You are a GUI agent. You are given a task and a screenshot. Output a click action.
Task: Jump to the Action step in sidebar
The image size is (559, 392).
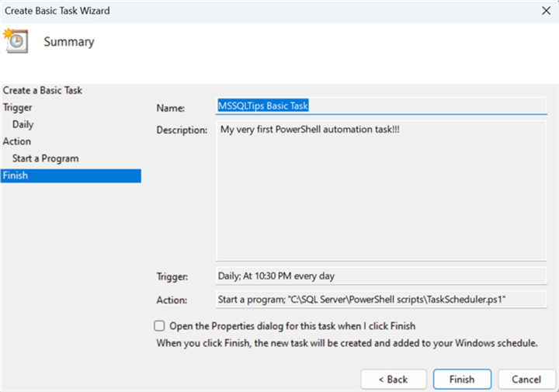pyautogui.click(x=17, y=141)
